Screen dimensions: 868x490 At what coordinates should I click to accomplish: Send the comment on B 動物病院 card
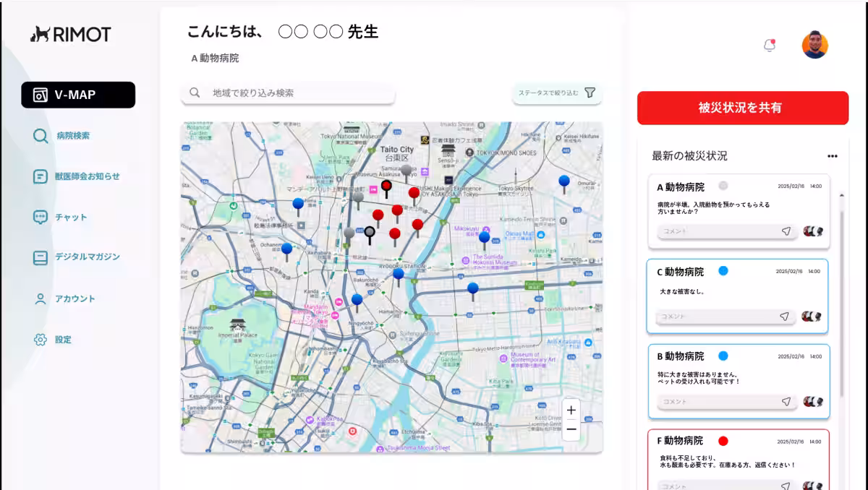click(x=786, y=401)
